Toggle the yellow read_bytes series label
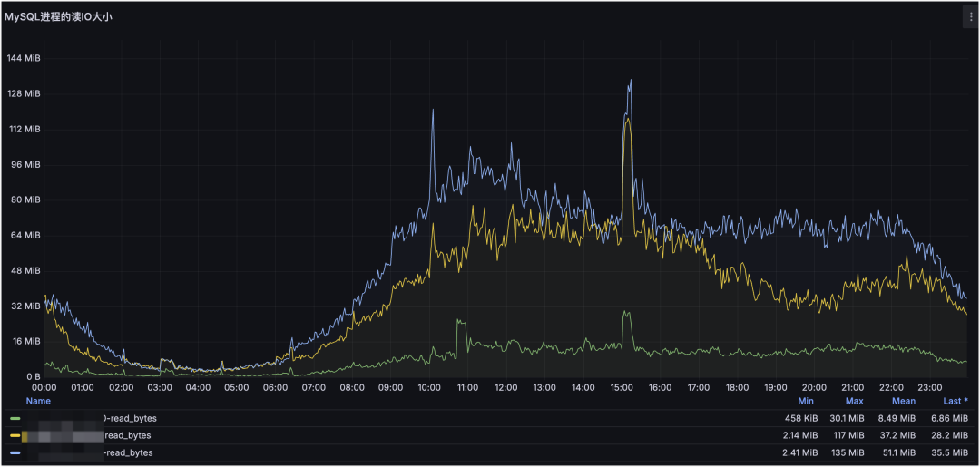980x467 pixels. point(128,435)
